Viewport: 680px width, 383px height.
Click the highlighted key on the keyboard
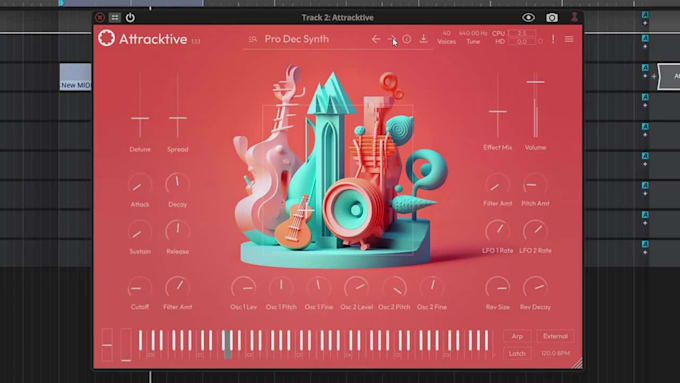(x=228, y=345)
